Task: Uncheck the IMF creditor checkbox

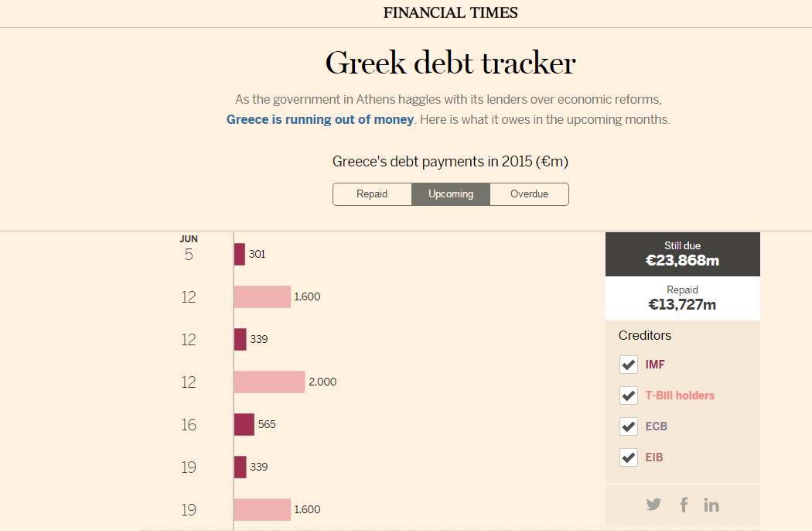Action: tap(629, 365)
